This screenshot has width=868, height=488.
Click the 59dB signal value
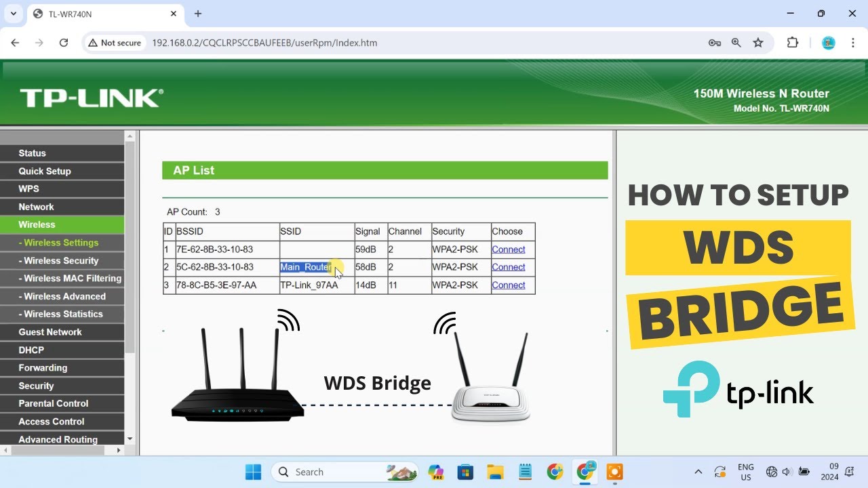point(366,249)
